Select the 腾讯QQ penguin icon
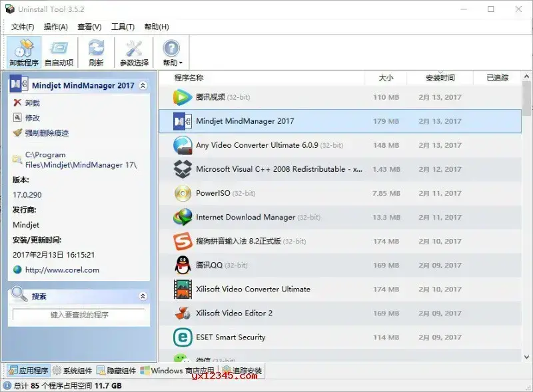The width and height of the screenshot is (533, 392). click(x=183, y=265)
